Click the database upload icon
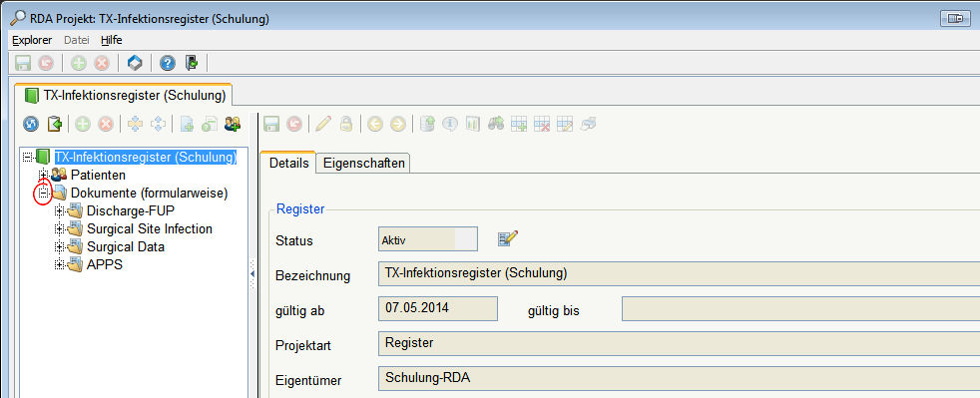Image resolution: width=980 pixels, height=398 pixels. (427, 125)
